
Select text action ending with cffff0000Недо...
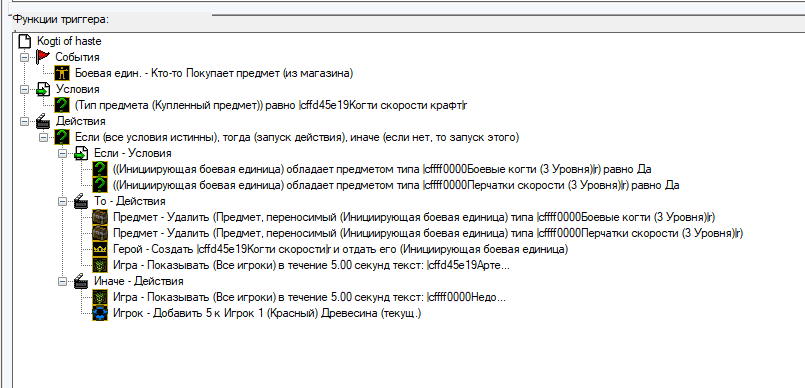309,297
